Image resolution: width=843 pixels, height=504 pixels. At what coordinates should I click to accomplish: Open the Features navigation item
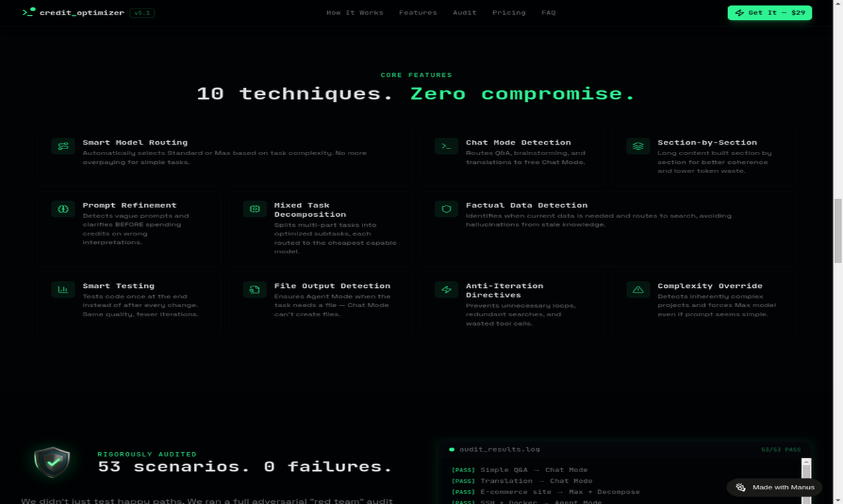click(418, 12)
